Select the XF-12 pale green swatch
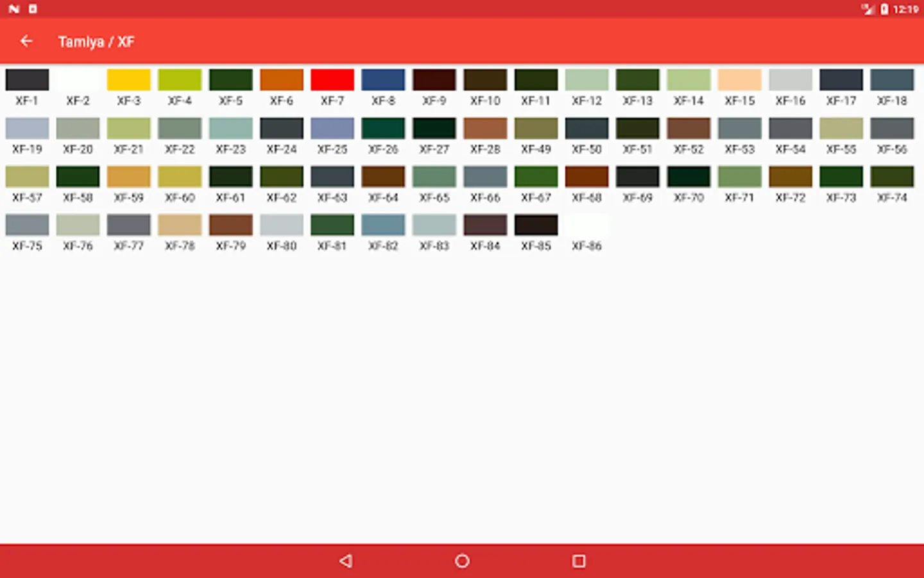Image resolution: width=924 pixels, height=578 pixels. [587, 80]
